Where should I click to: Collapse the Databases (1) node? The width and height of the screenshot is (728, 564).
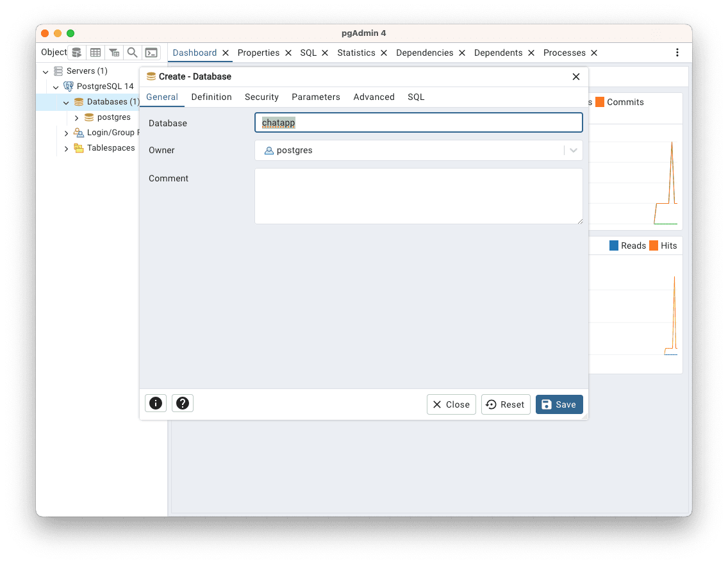(x=66, y=102)
